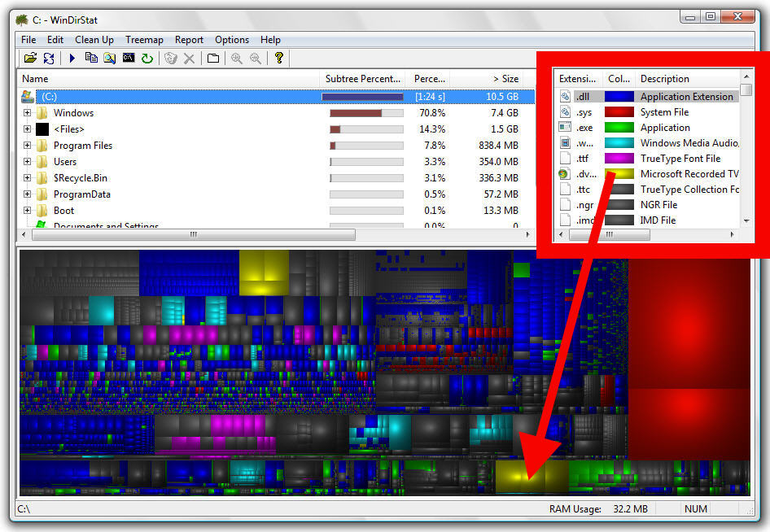Sort by the Size column header
Viewport: 770px width, 532px height.
(486, 79)
